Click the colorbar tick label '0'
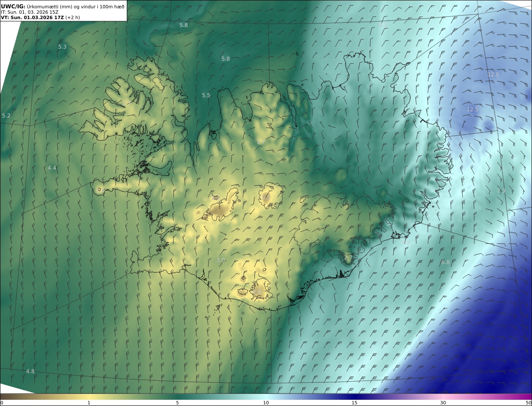The image size is (532, 406). click(2, 403)
